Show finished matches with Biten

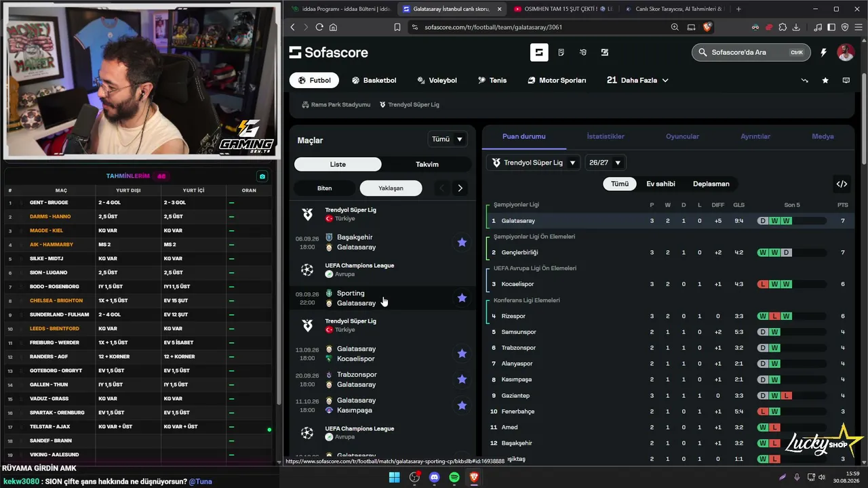point(325,188)
